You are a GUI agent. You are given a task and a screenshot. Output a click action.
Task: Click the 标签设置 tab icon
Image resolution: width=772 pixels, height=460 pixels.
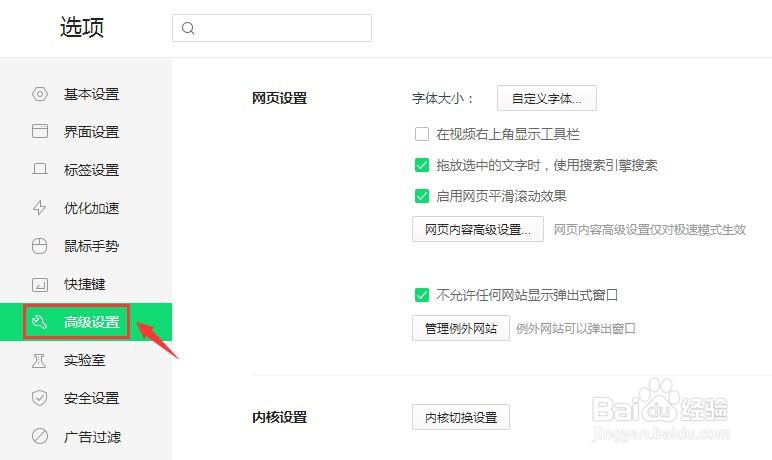coord(40,169)
